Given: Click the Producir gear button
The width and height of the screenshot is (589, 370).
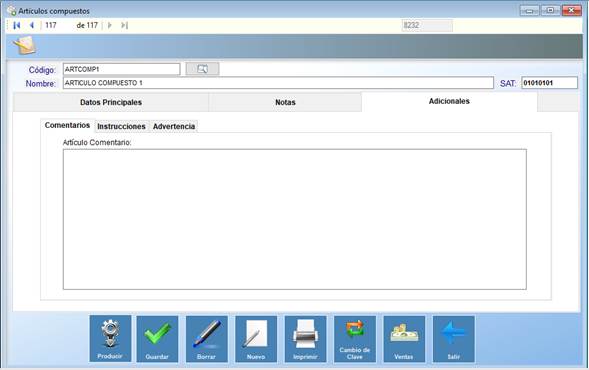Looking at the screenshot, I should [110, 338].
